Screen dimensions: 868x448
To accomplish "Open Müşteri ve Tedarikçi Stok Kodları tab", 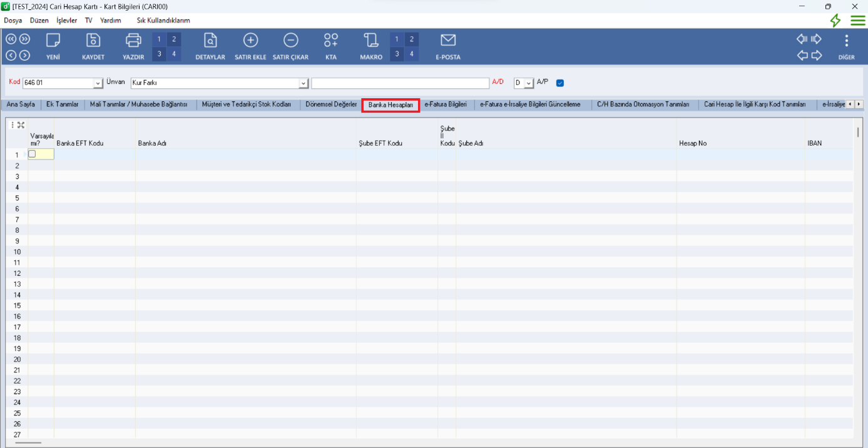I will click(x=247, y=104).
